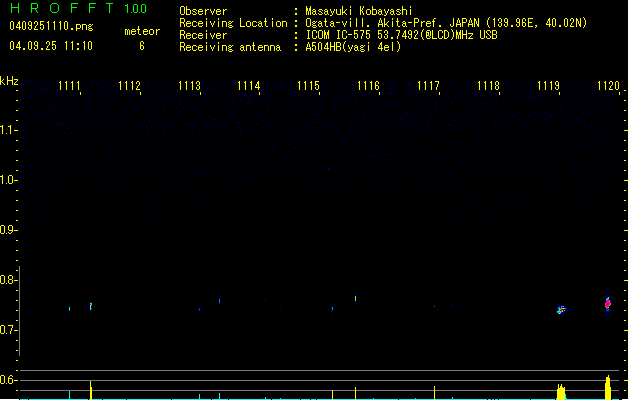The width and height of the screenshot is (629, 400).
Task: Click time axis label 1113
Action: click(189, 86)
